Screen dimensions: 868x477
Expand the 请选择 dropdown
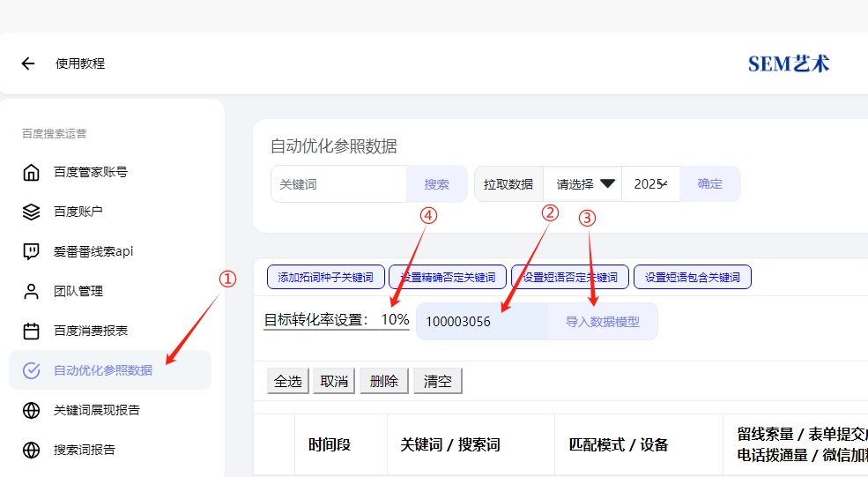[583, 184]
